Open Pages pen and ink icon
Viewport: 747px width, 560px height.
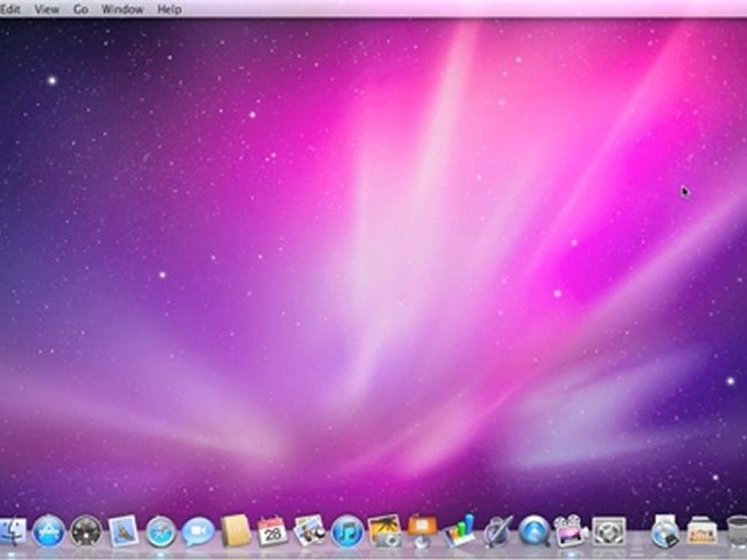[x=498, y=531]
